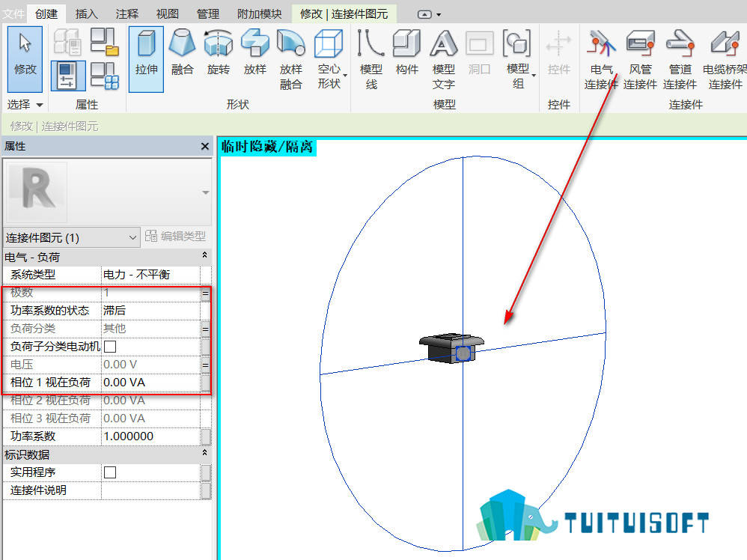Pick the 管道连接件 pipe connector tool
Viewport: 747px width, 560px height.
pos(680,59)
